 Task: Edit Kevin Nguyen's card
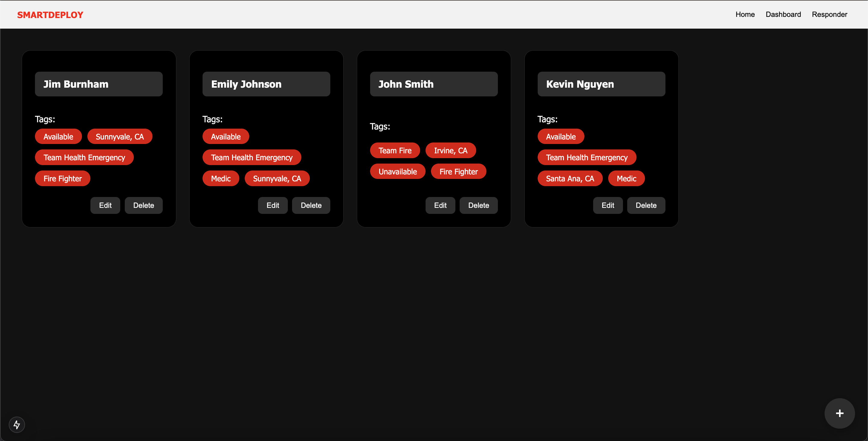608,205
